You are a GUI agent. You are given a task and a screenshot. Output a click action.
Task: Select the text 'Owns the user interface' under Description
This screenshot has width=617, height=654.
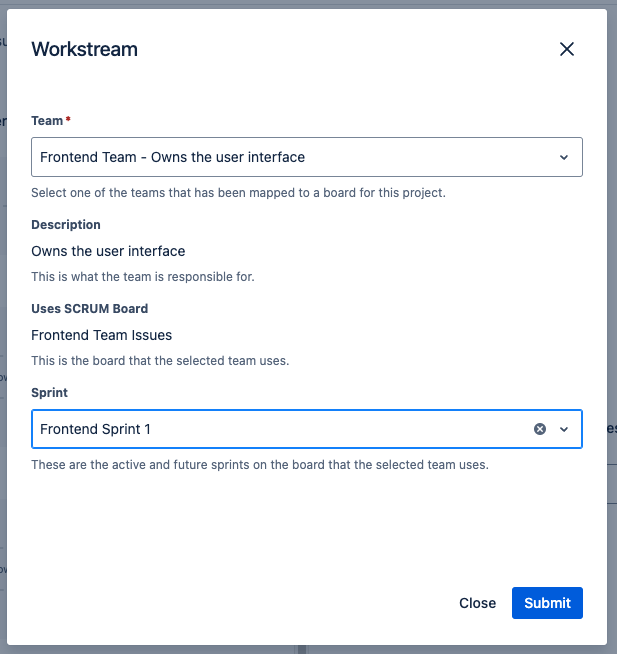108,251
